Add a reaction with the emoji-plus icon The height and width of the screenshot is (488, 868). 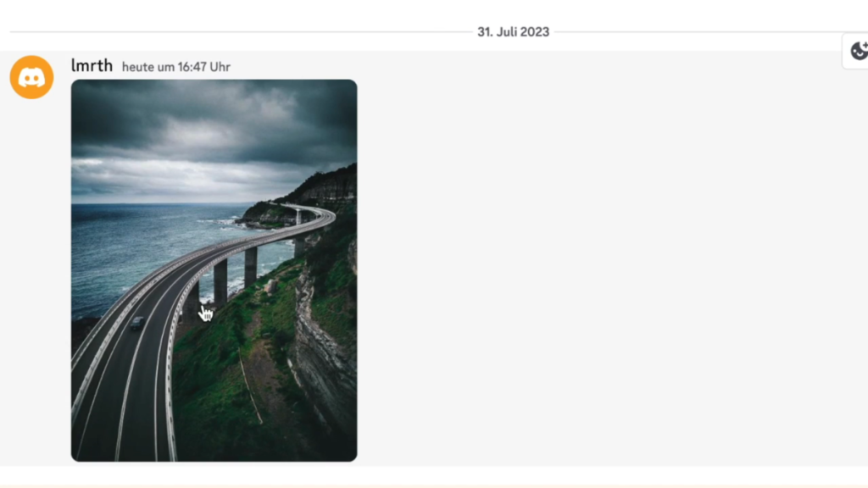860,51
